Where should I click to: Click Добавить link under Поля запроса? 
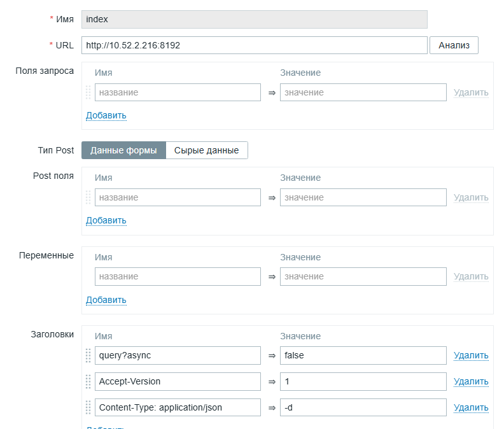coord(106,115)
